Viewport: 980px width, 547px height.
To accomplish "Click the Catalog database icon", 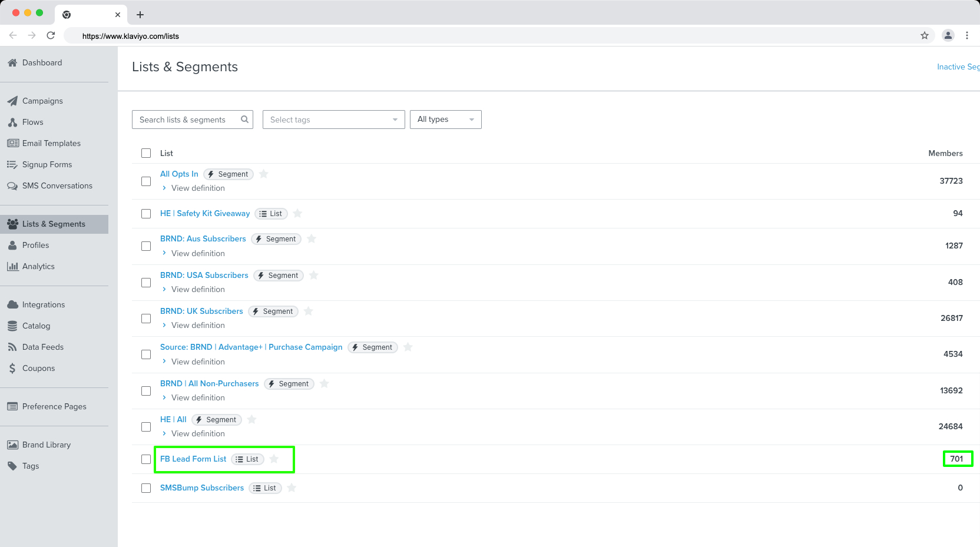I will [12, 326].
